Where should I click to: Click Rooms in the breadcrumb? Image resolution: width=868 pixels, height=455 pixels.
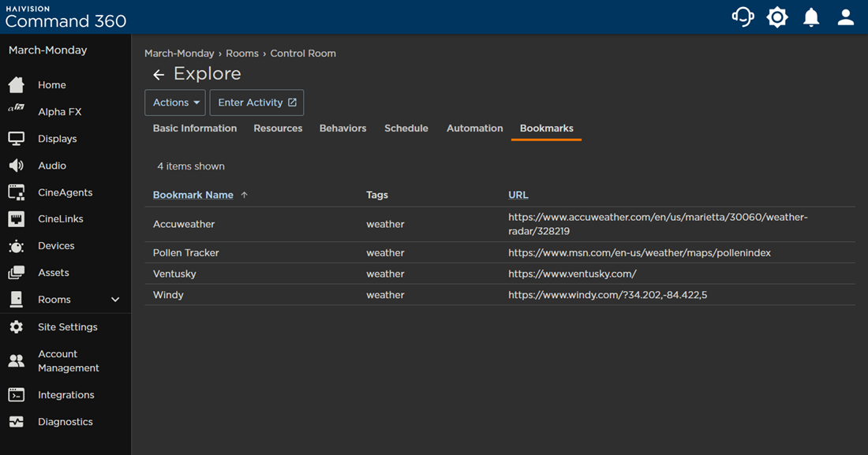242,53
